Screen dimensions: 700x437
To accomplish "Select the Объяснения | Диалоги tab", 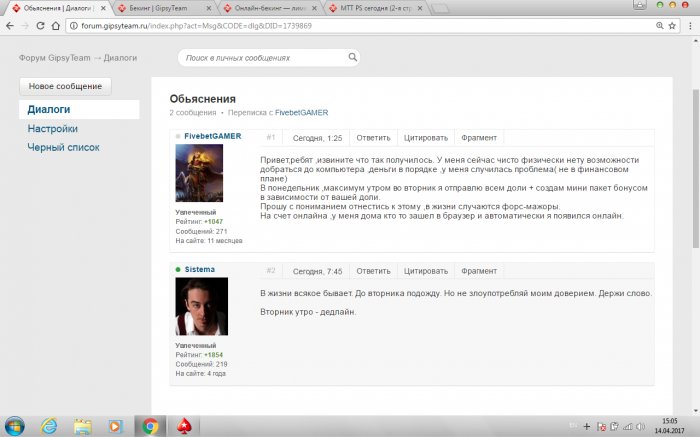I will click(57, 8).
